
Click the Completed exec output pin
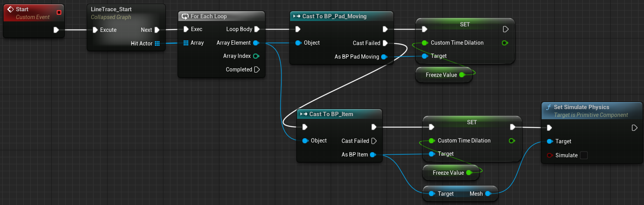tap(257, 69)
